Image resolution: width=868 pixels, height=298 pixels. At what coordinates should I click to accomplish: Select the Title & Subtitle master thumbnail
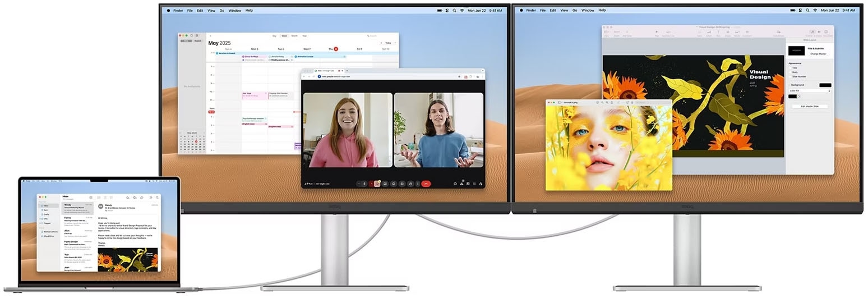[796, 51]
